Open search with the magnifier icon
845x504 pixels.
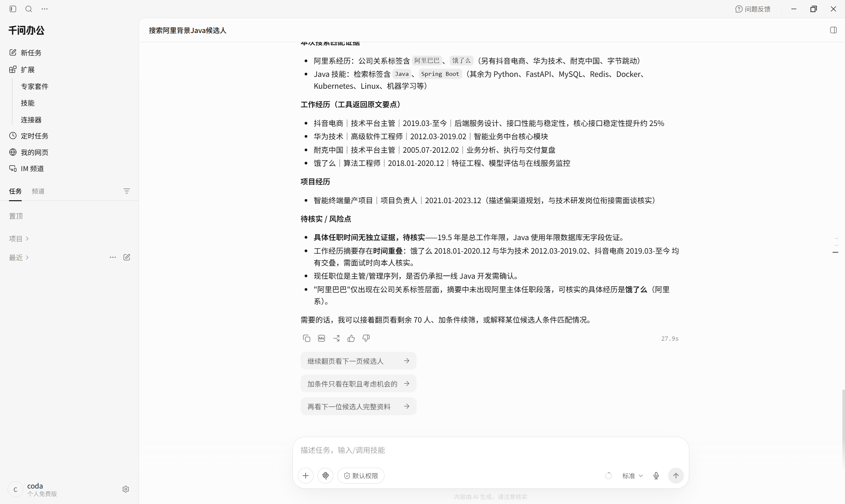(x=29, y=9)
